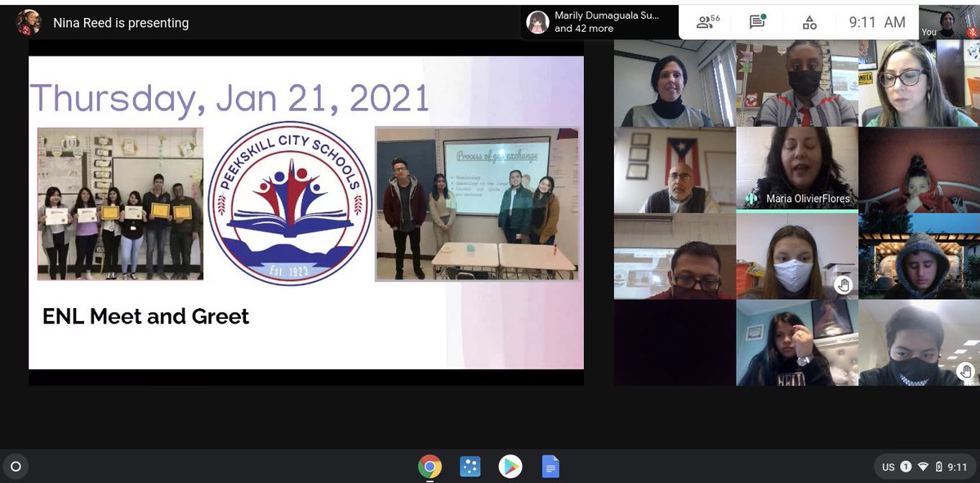Click the Peekskill City Schools logo on the slide
The height and width of the screenshot is (483, 980).
[288, 204]
